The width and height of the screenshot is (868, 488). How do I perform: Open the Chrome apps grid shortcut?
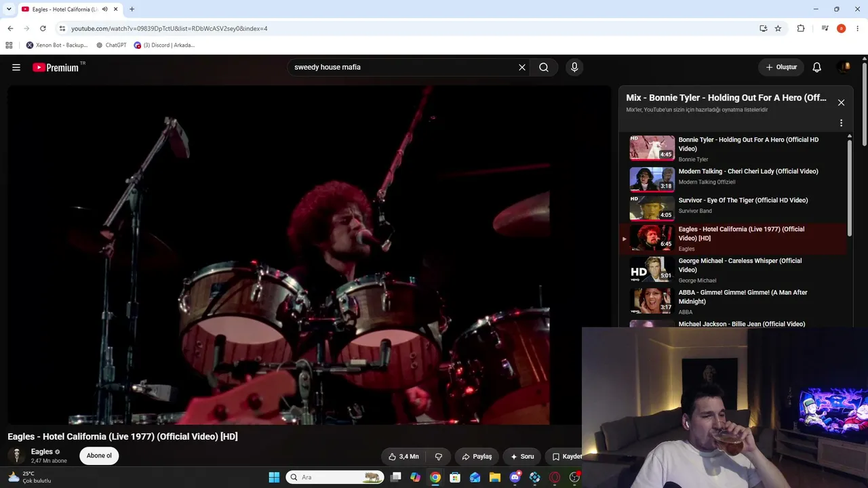click(9, 45)
